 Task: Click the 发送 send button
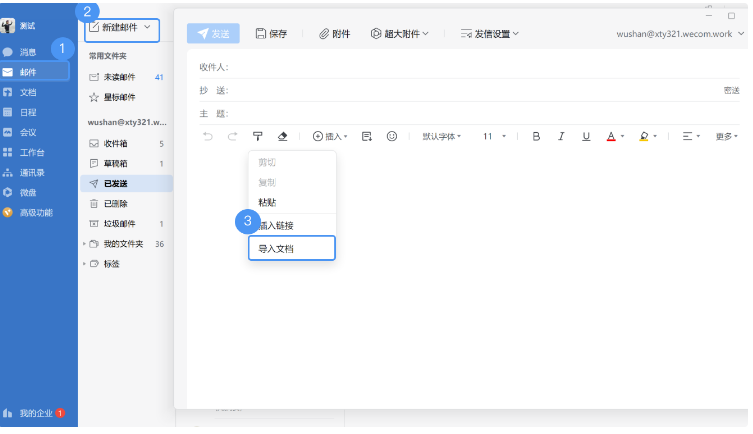point(213,34)
